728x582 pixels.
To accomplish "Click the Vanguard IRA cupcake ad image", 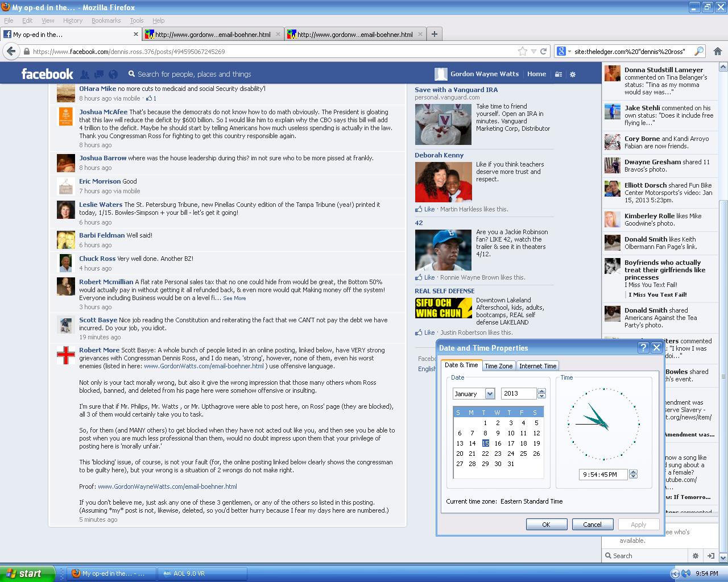I will click(x=443, y=124).
